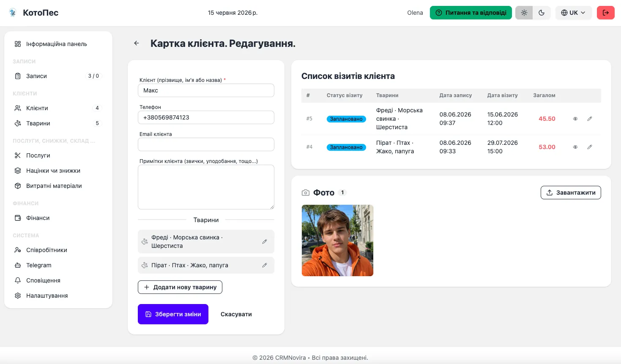The height and width of the screenshot is (364, 621).
Task: Click Загалом column header
Action: (x=544, y=95)
